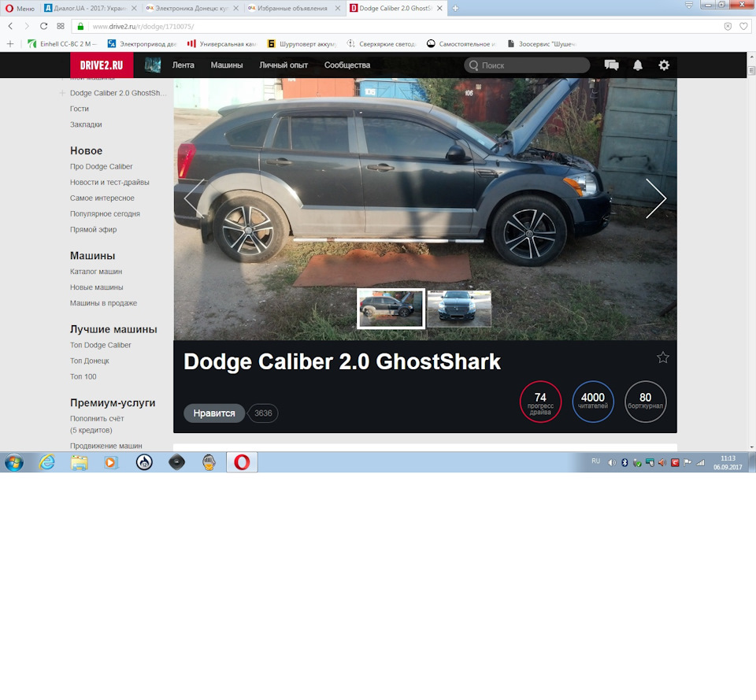Select the side-view car thumbnail
The image size is (756, 700).
(391, 309)
